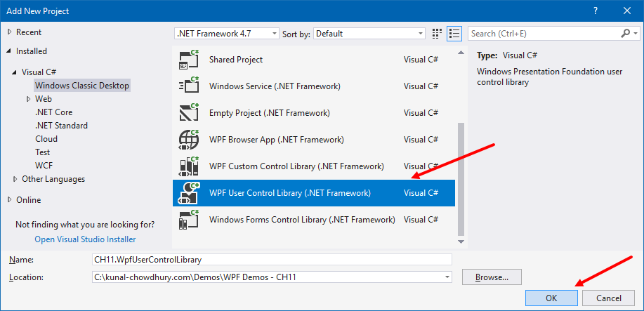The width and height of the screenshot is (644, 311).
Task: Select the Test category in the tree
Action: pos(43,152)
